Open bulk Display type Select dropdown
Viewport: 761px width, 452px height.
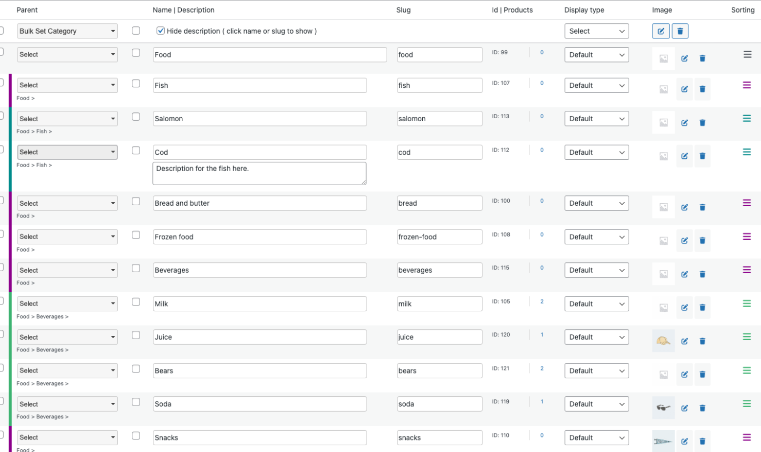point(596,31)
